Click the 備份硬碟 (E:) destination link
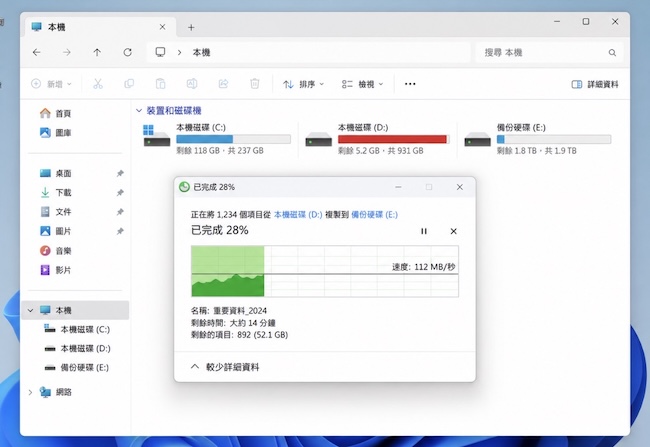This screenshot has height=447, width=650. point(374,214)
